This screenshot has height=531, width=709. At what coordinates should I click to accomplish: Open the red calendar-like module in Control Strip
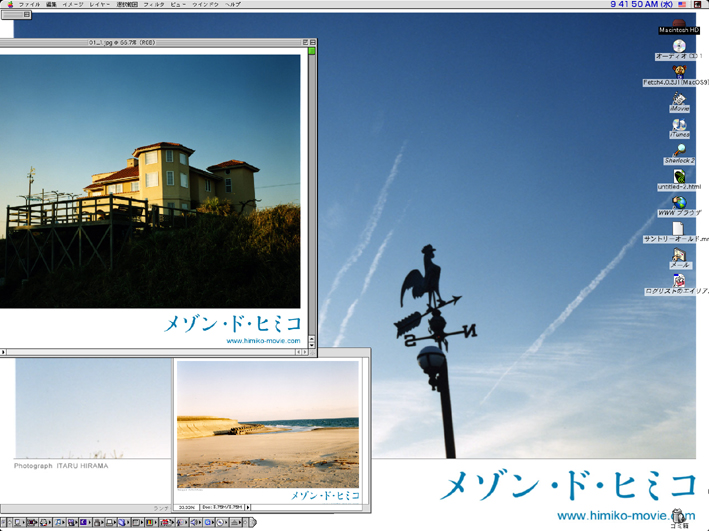(165, 522)
